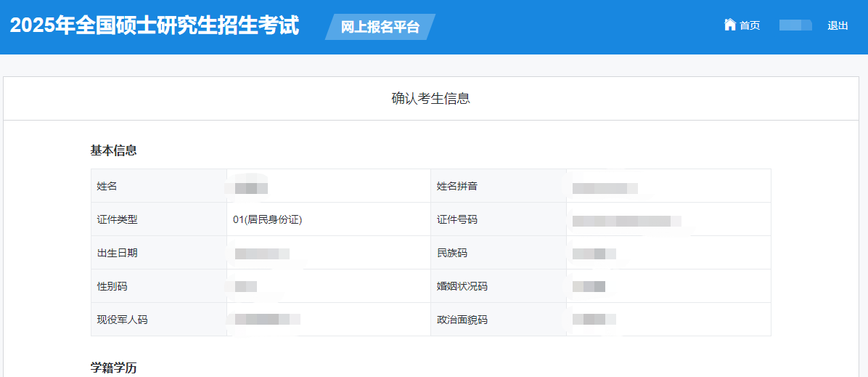Screen dimensions: 868x377
Task: Click the 出生日期 field label
Action: [117, 253]
